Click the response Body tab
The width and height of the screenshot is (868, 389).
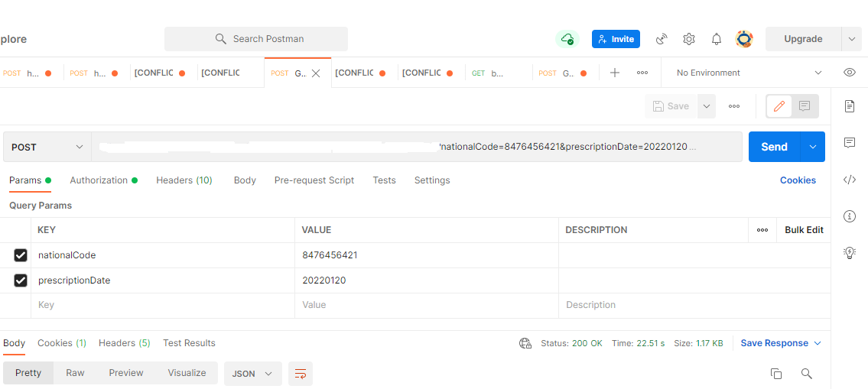pos(14,343)
